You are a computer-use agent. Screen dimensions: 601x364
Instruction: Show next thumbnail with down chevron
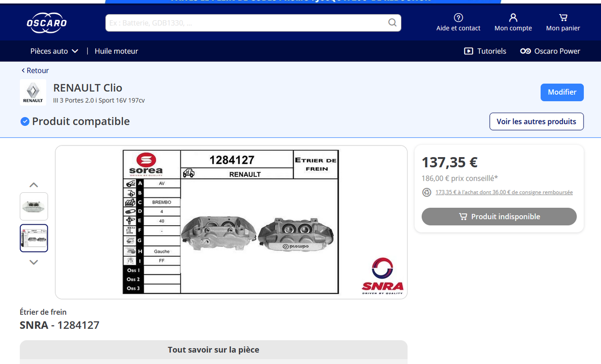point(34,262)
